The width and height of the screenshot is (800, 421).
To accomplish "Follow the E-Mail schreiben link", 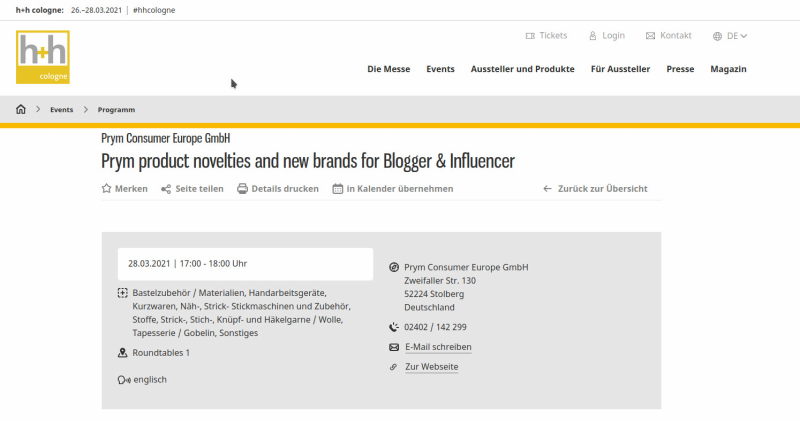I will tap(438, 347).
